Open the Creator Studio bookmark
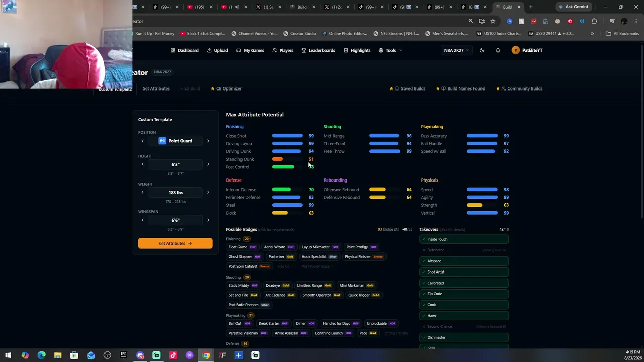 [300, 34]
